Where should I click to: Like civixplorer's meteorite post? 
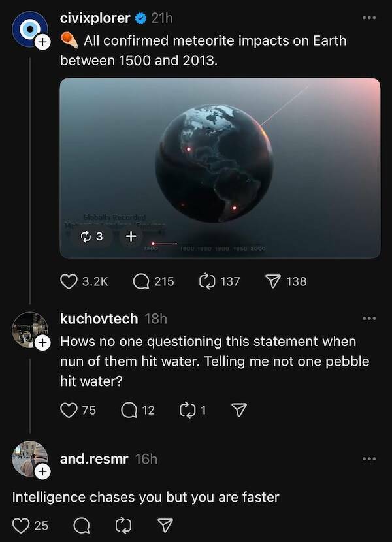pyautogui.click(x=69, y=281)
